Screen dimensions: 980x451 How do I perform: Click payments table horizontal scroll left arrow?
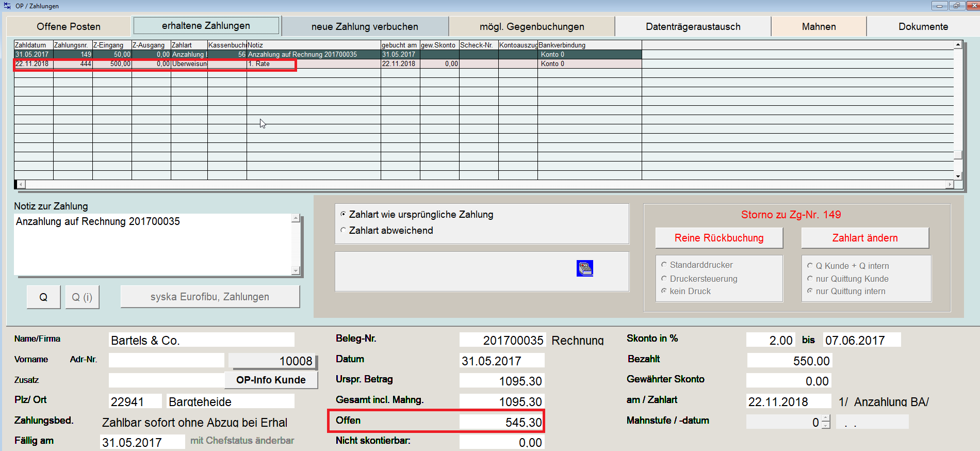[x=20, y=184]
